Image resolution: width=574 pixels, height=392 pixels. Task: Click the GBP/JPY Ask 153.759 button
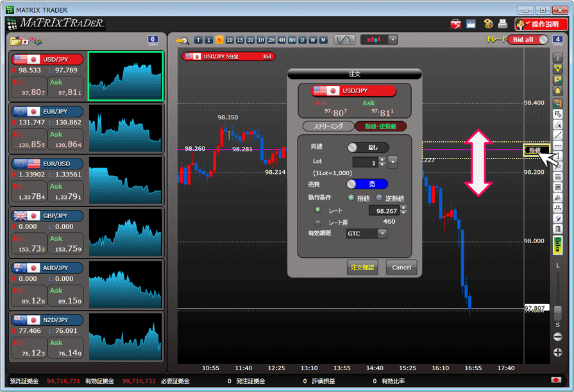tap(65, 244)
